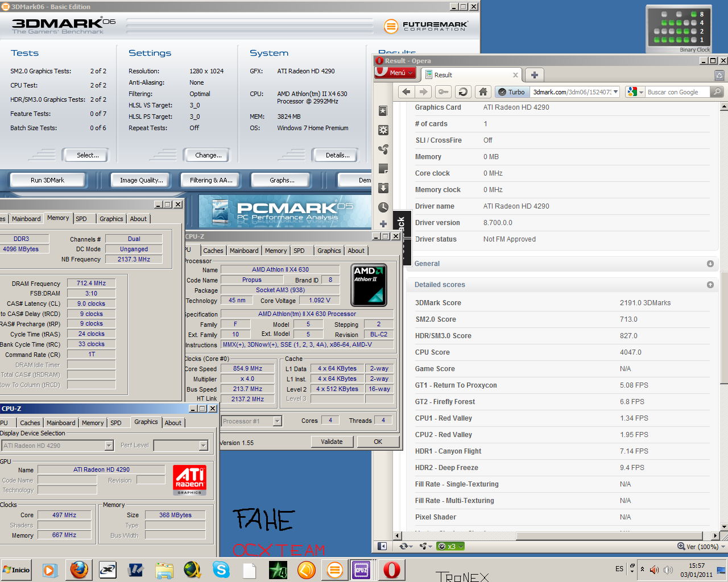The width and height of the screenshot is (728, 582).
Task: Open new tab in Opera
Action: pos(535,74)
